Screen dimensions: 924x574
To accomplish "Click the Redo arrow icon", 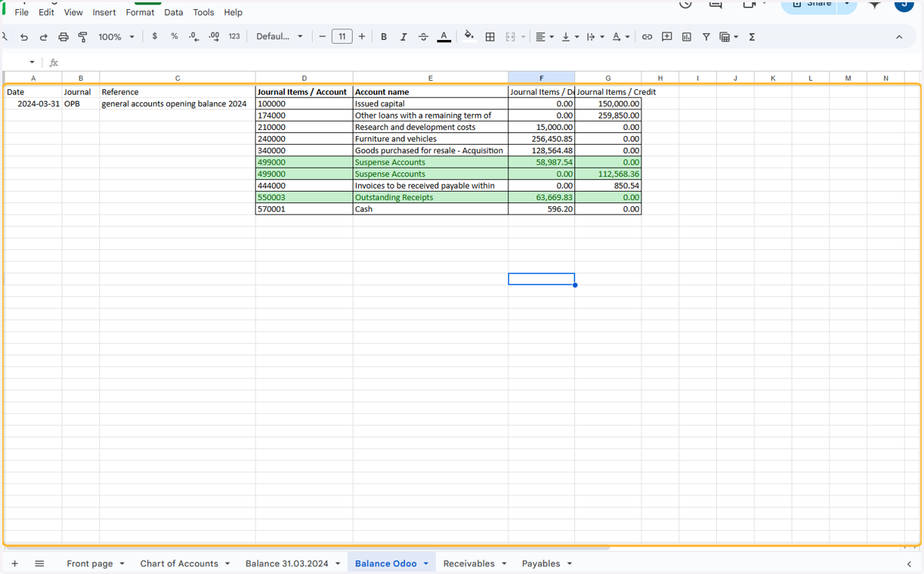I will pos(43,37).
